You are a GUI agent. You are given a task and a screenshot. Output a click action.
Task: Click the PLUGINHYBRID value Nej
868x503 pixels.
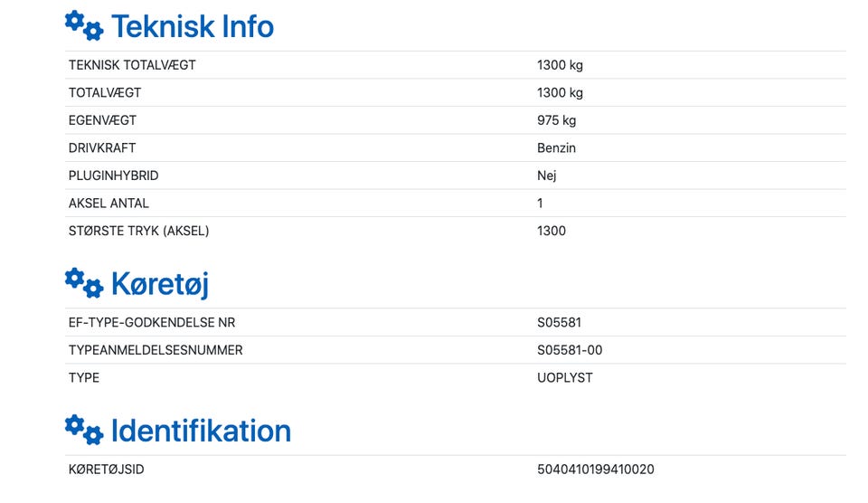click(546, 176)
